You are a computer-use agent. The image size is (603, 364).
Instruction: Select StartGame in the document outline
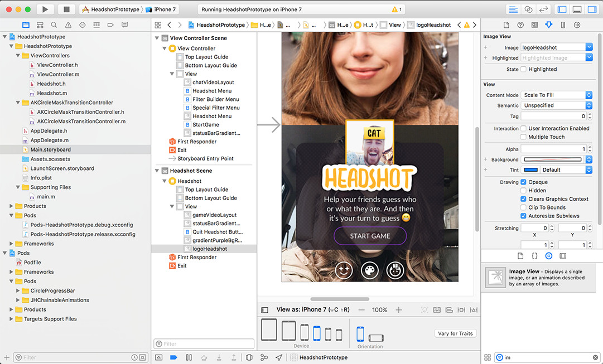point(206,125)
